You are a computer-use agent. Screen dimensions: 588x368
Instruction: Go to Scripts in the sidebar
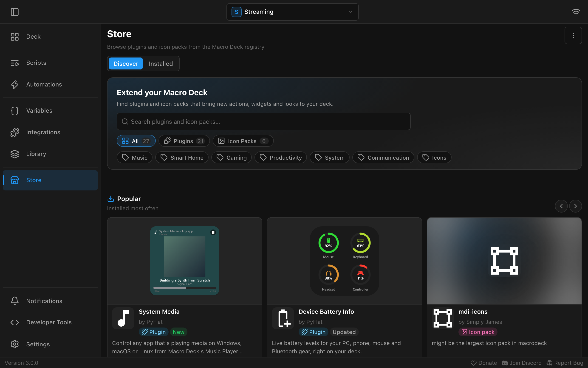pos(50,63)
